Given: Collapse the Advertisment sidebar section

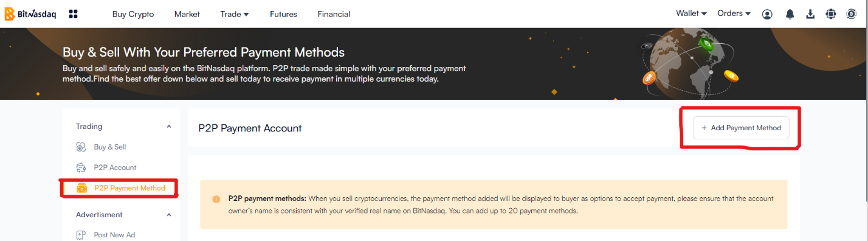Looking at the screenshot, I should click(x=169, y=215).
